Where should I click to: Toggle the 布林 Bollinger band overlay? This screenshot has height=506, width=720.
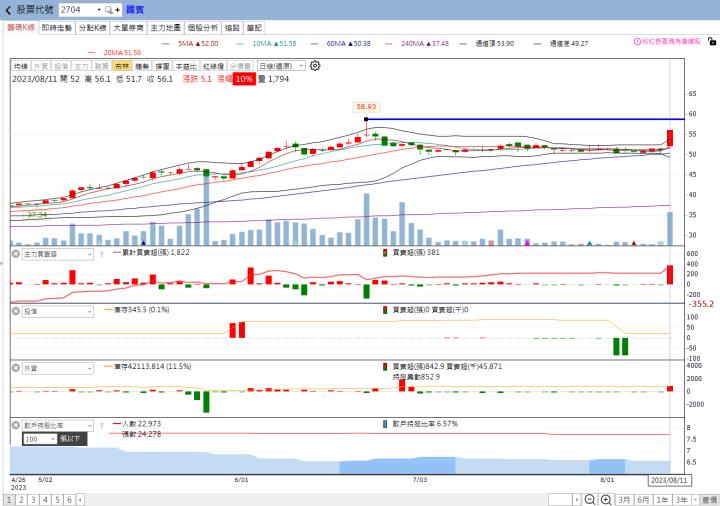tap(122, 66)
